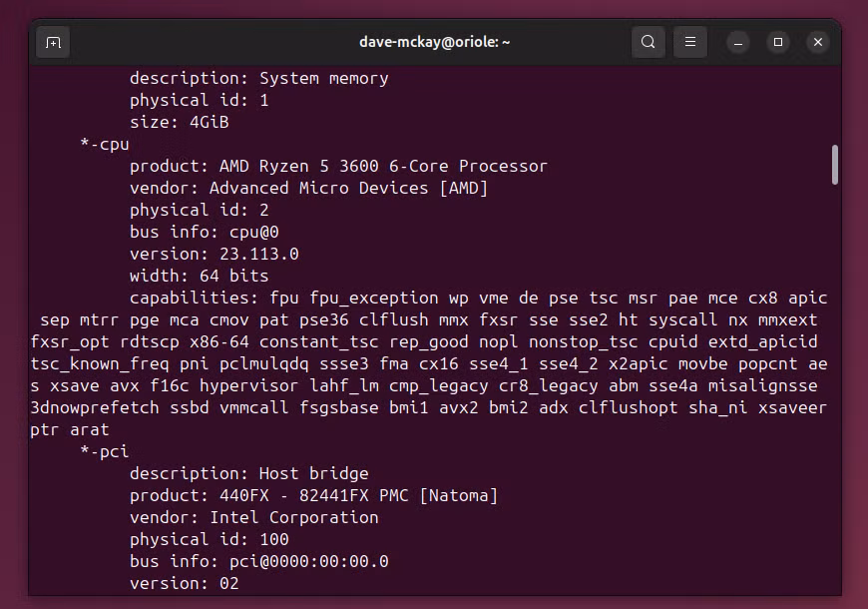
Task: Click the *-cpu section heading
Action: (105, 144)
